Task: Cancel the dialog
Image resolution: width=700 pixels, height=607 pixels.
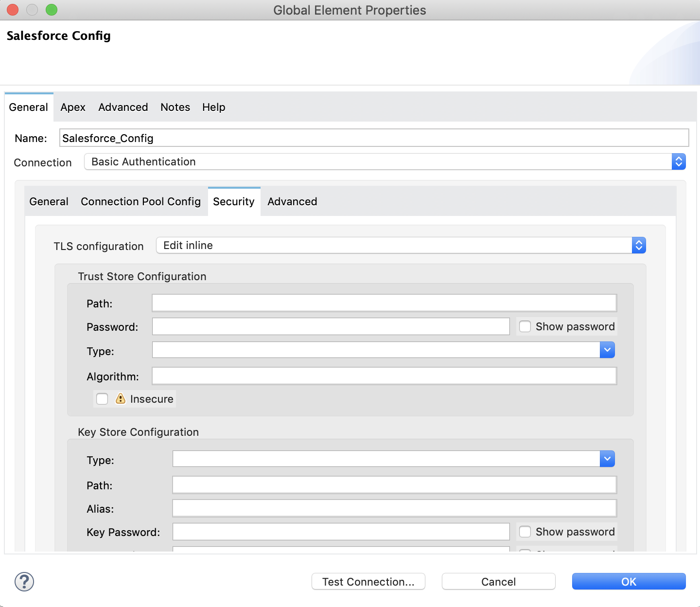Action: pyautogui.click(x=498, y=582)
